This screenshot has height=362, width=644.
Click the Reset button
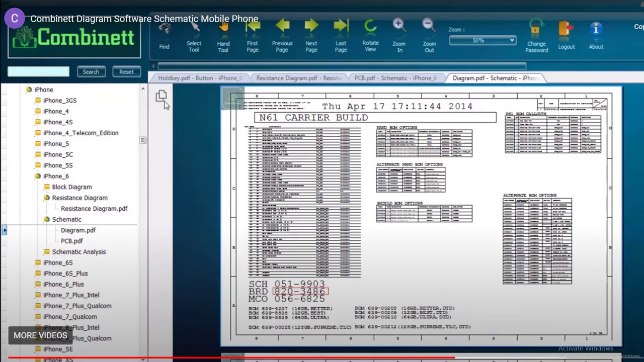coord(126,71)
